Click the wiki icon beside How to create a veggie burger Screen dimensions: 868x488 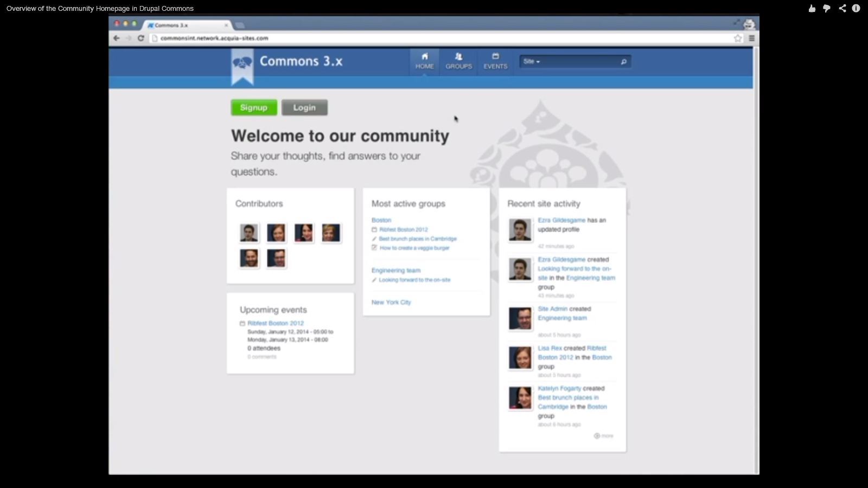coord(375,248)
